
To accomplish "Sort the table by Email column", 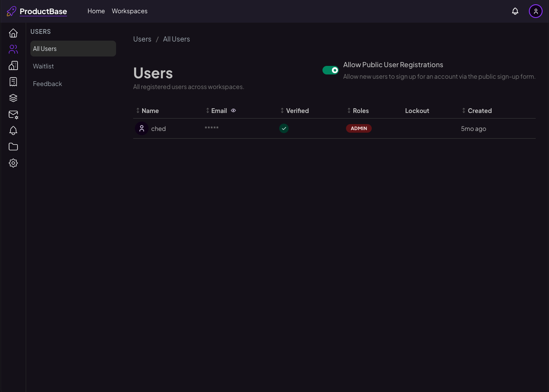I will [x=216, y=110].
